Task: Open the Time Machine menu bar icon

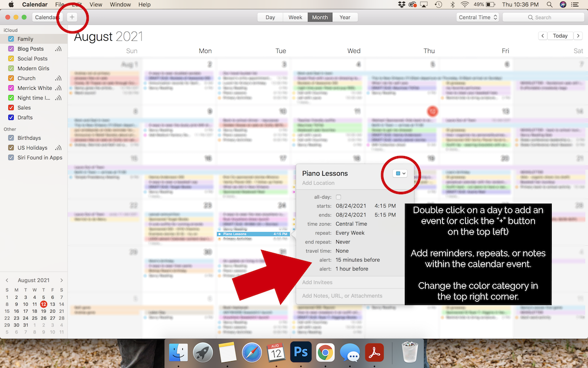Action: tap(439, 4)
